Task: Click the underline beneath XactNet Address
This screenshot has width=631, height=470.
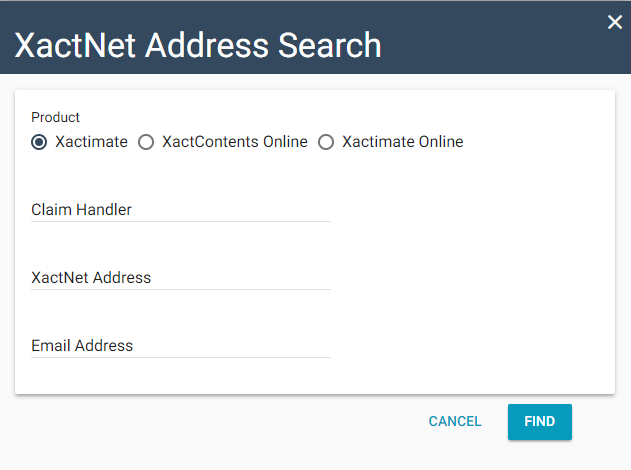Action: 180,289
